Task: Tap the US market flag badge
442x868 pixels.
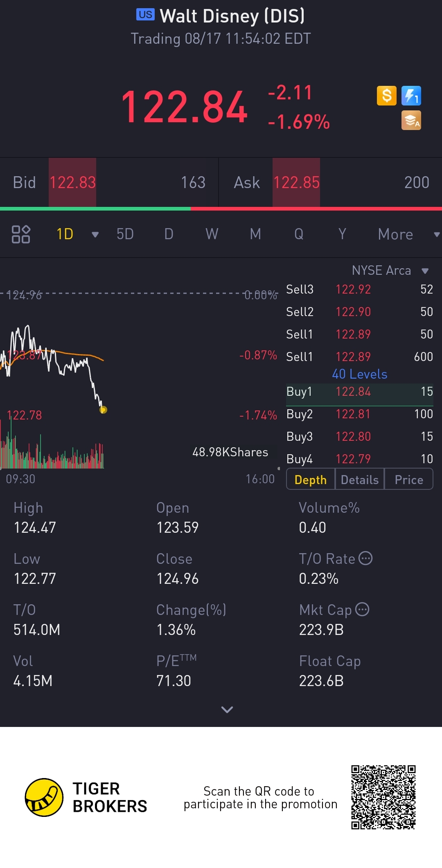Action: pyautogui.click(x=145, y=15)
